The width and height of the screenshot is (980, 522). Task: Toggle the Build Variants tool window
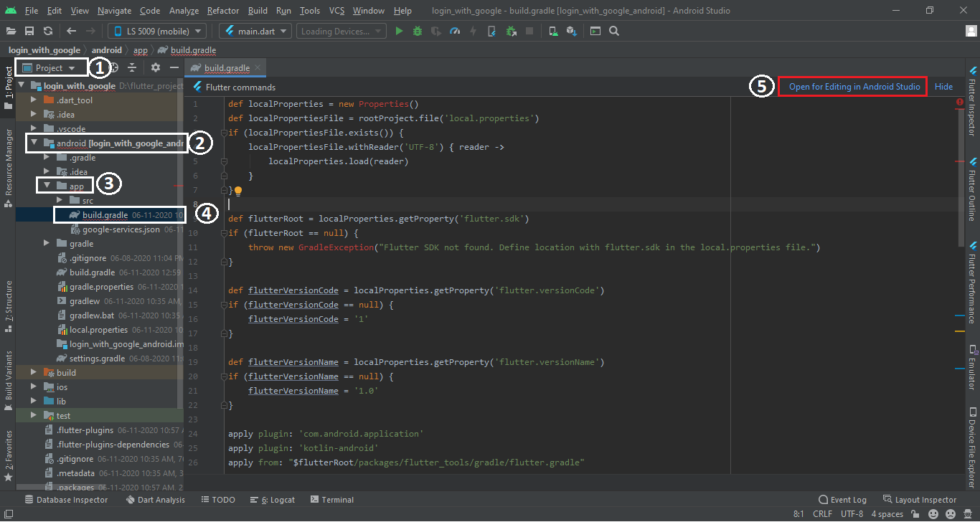point(9,381)
